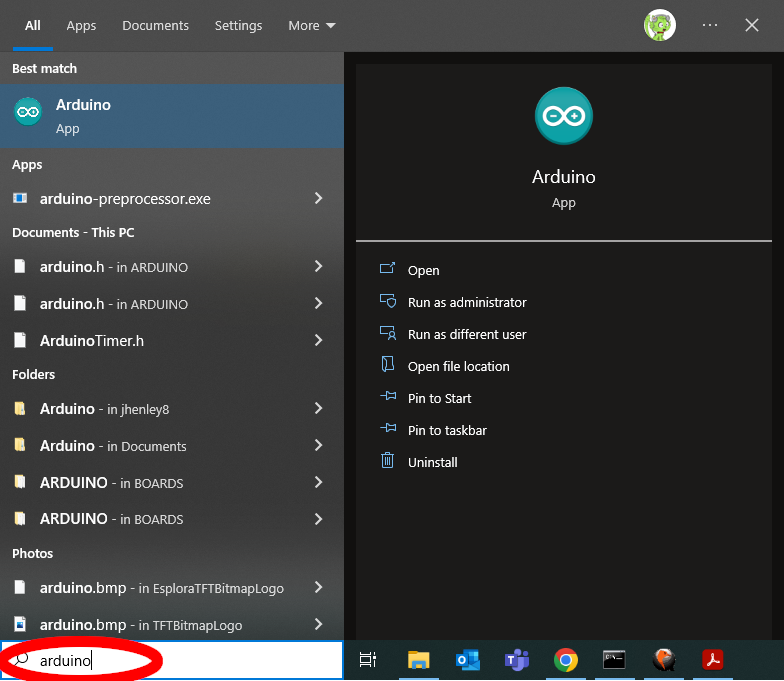Close the search panel with X
This screenshot has height=681, width=784.
(x=752, y=25)
